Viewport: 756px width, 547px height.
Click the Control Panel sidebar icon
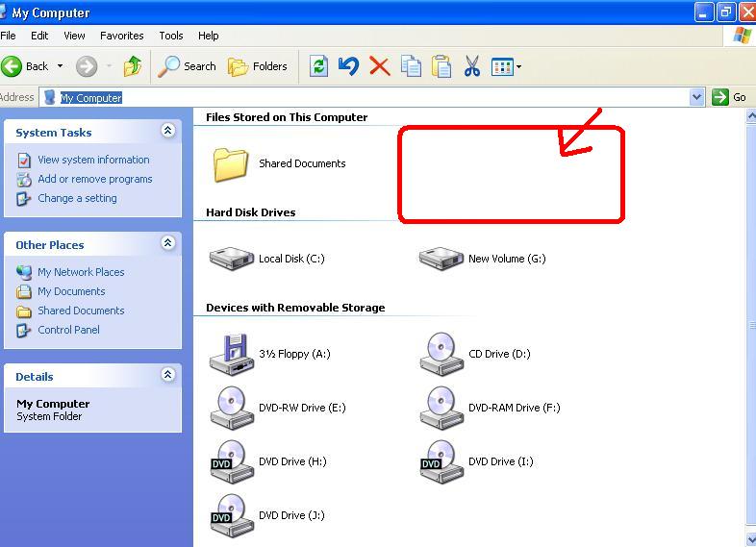tap(24, 330)
